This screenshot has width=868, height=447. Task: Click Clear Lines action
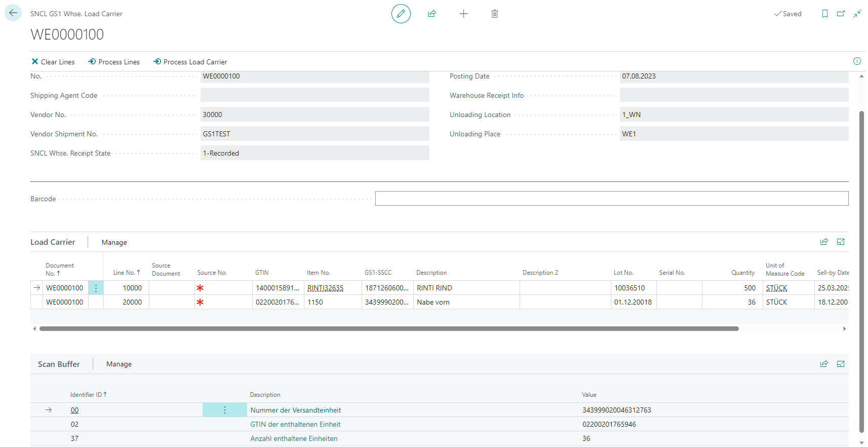pos(53,62)
